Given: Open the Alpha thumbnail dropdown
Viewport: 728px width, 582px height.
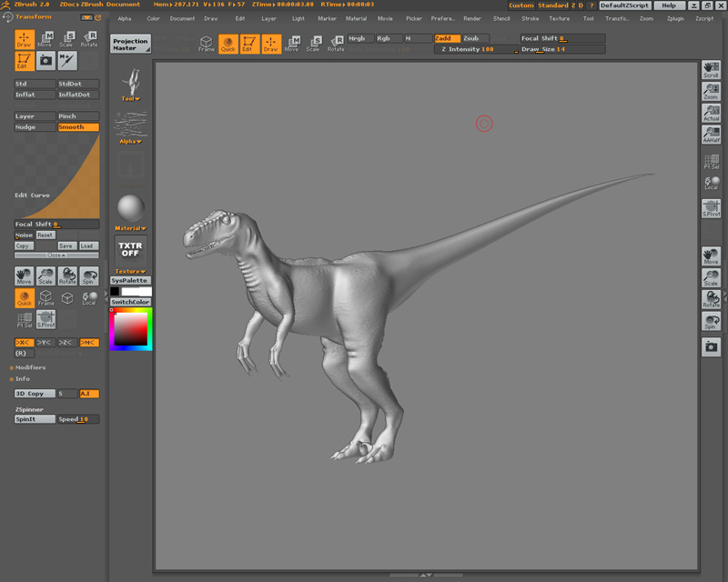Looking at the screenshot, I should point(131,128).
